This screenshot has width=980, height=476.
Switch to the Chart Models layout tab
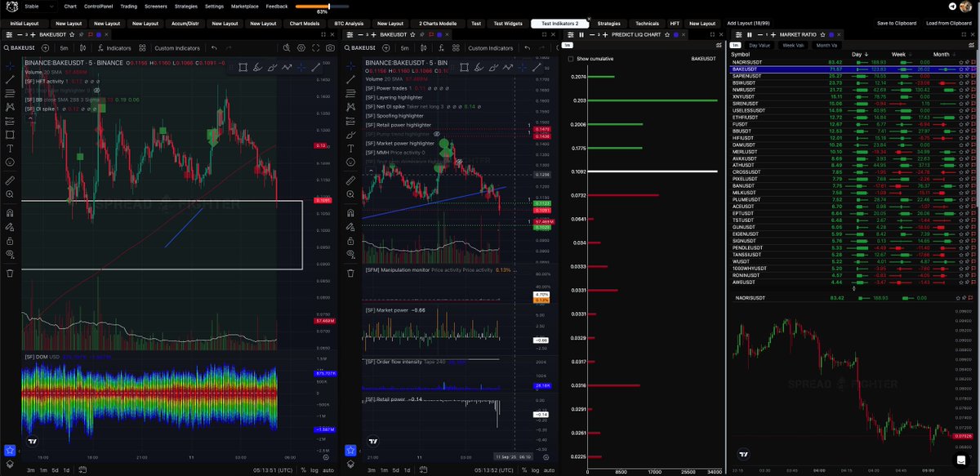coord(305,24)
